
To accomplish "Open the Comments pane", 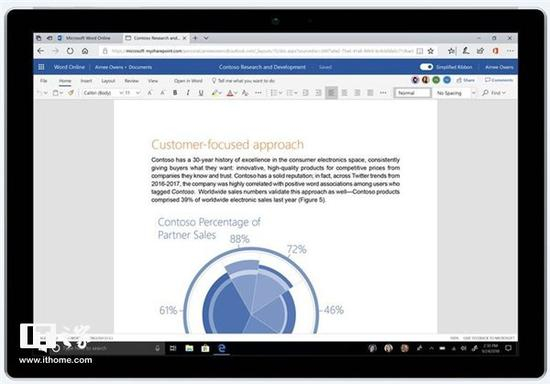I will [x=499, y=80].
